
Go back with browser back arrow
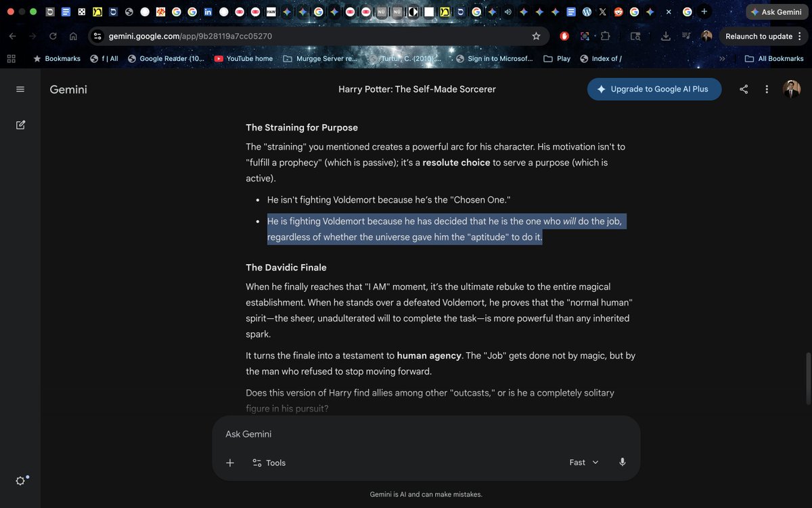[14, 37]
